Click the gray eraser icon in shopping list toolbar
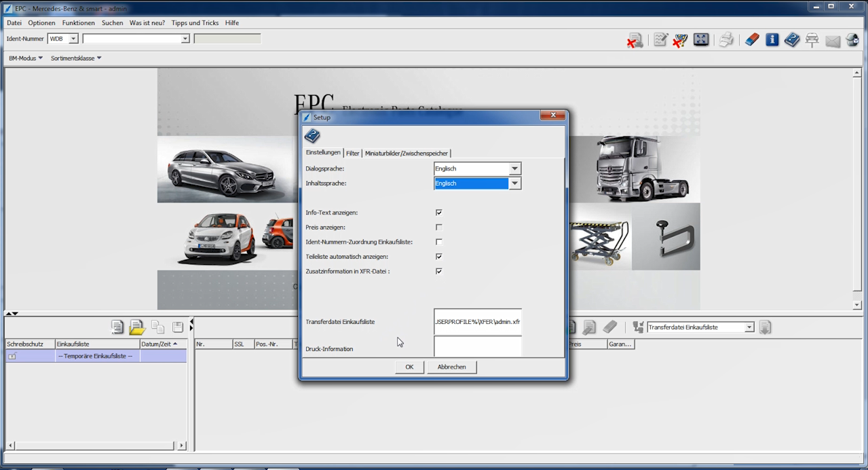Image resolution: width=868 pixels, height=470 pixels. [x=610, y=327]
